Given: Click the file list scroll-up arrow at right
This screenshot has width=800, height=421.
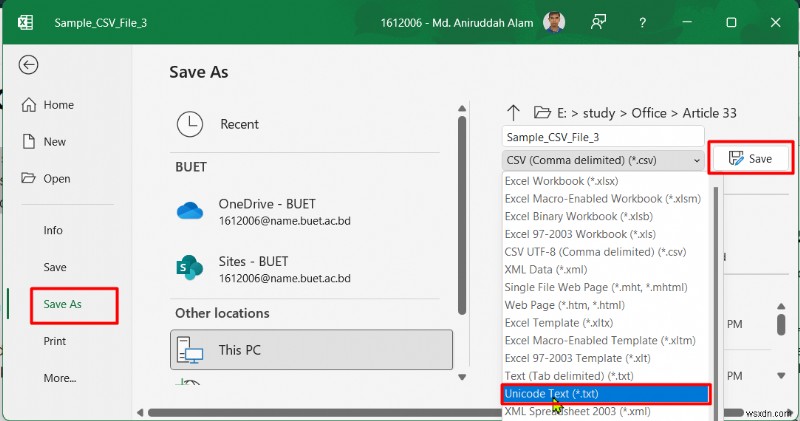Looking at the screenshot, I should click(781, 306).
